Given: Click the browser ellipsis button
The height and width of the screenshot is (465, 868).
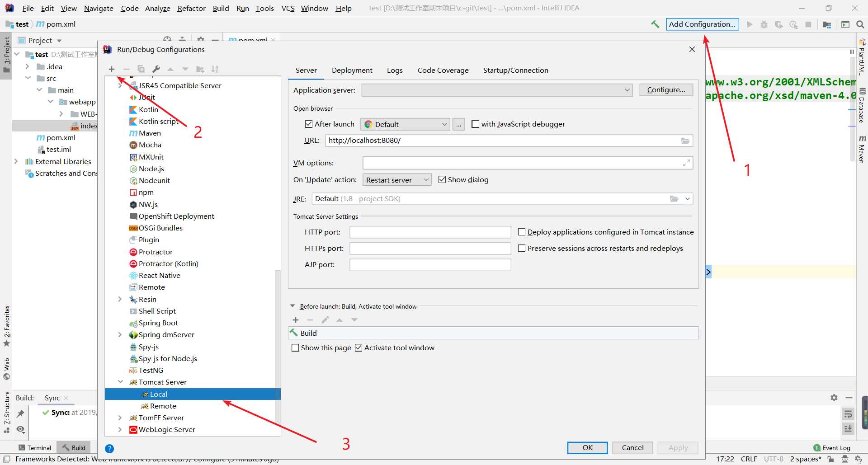Looking at the screenshot, I should point(459,124).
